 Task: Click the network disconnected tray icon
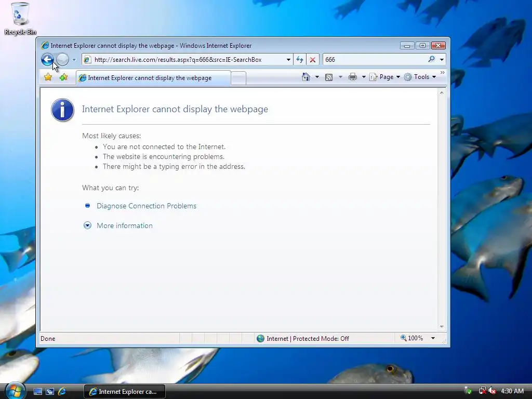coord(482,391)
